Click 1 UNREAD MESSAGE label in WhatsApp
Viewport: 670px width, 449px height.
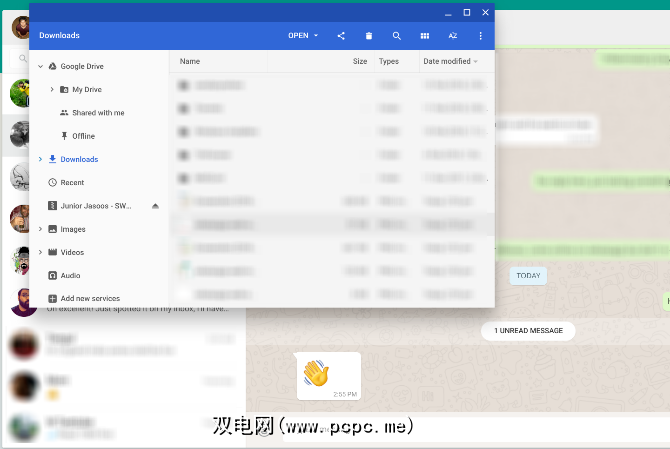[x=528, y=331]
